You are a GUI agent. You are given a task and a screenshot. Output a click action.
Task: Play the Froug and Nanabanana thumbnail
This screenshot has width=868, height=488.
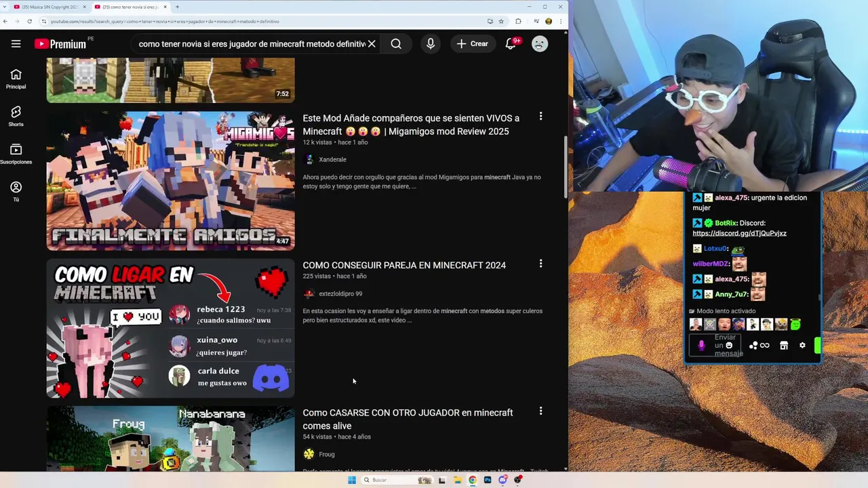(171, 438)
